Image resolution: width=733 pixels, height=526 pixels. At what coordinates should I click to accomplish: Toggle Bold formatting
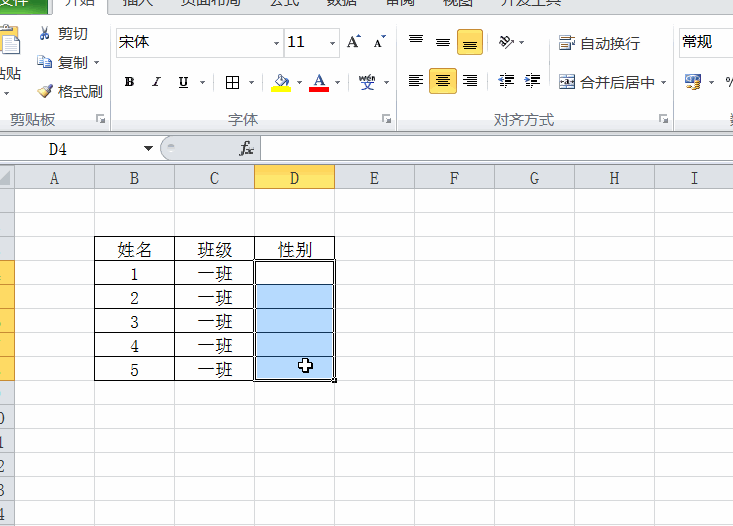click(129, 82)
